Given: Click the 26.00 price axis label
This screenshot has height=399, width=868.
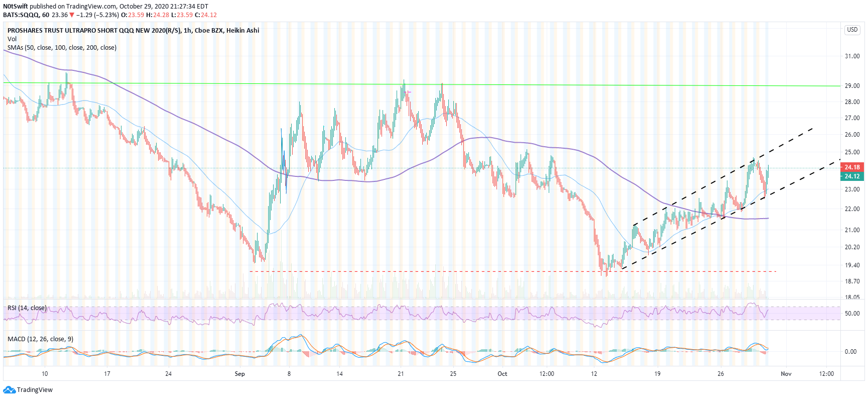Looking at the screenshot, I should coord(852,135).
